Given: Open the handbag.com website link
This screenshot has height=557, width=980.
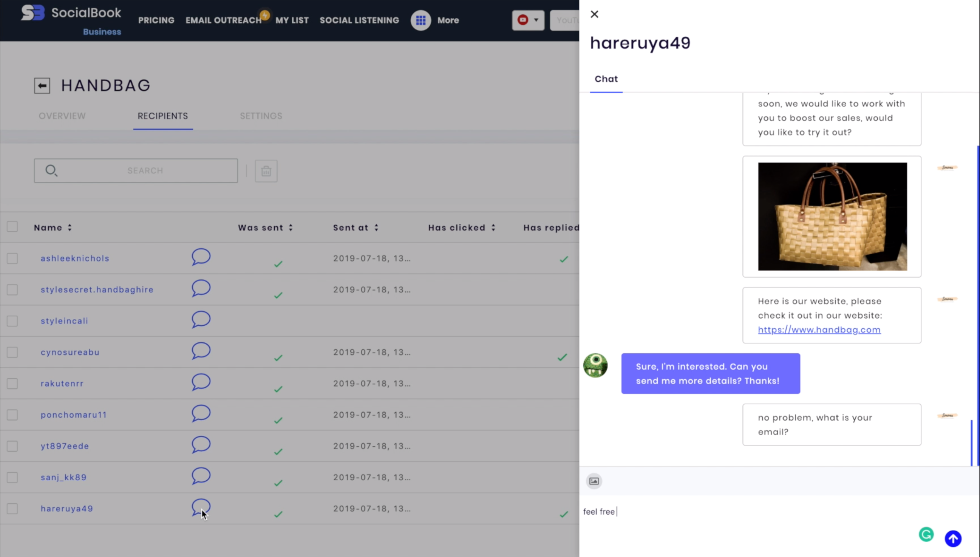Looking at the screenshot, I should coord(819,330).
